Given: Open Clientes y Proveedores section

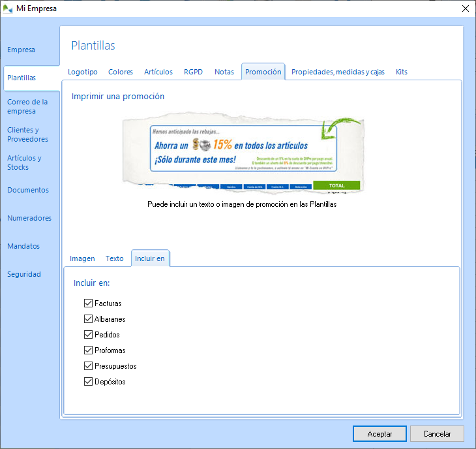Looking at the screenshot, I should [27, 134].
